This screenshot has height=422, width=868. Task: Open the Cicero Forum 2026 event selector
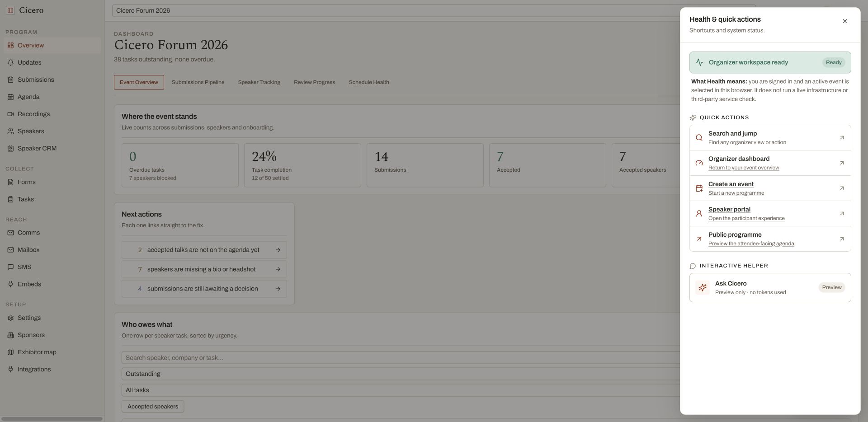click(434, 10)
